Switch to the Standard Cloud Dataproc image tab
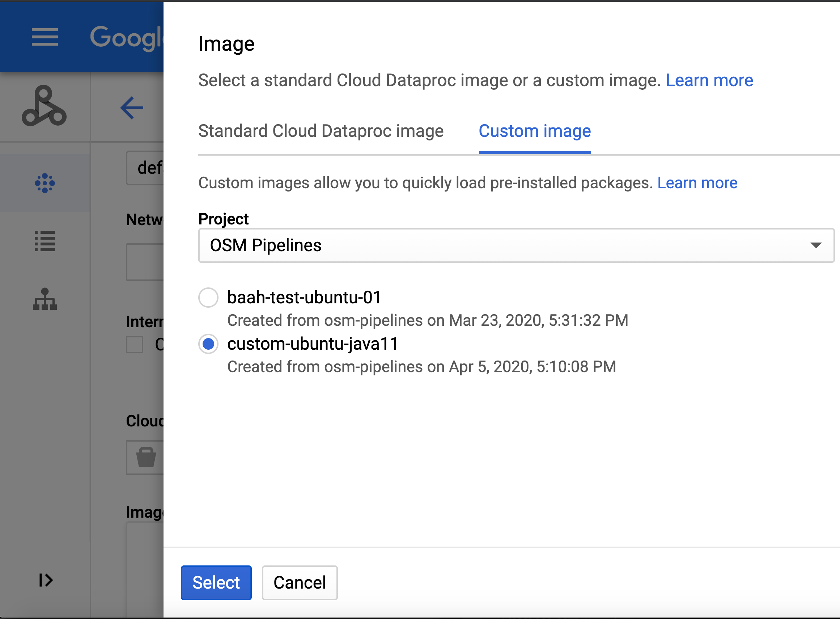 tap(321, 131)
